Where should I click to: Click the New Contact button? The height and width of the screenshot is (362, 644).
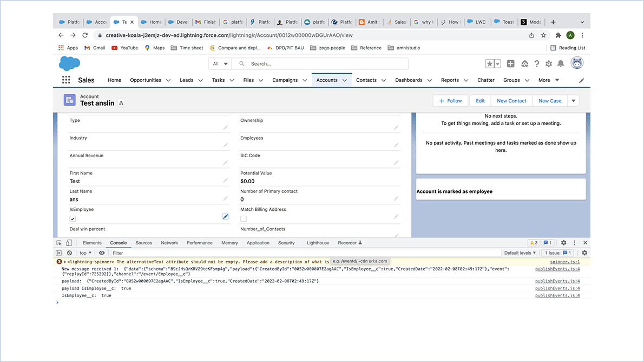click(x=511, y=100)
